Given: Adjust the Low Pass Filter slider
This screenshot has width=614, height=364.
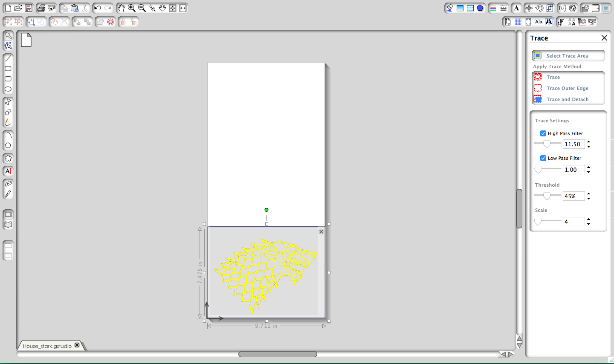Looking at the screenshot, I should click(538, 170).
